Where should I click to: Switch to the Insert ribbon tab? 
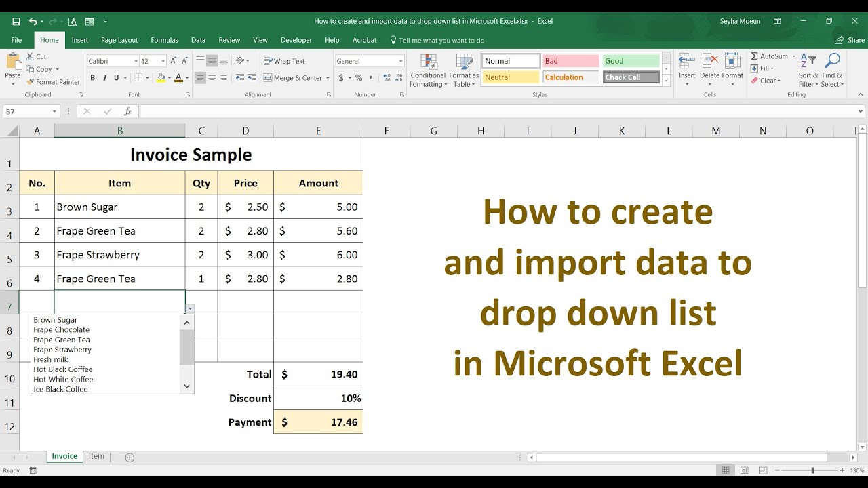80,40
